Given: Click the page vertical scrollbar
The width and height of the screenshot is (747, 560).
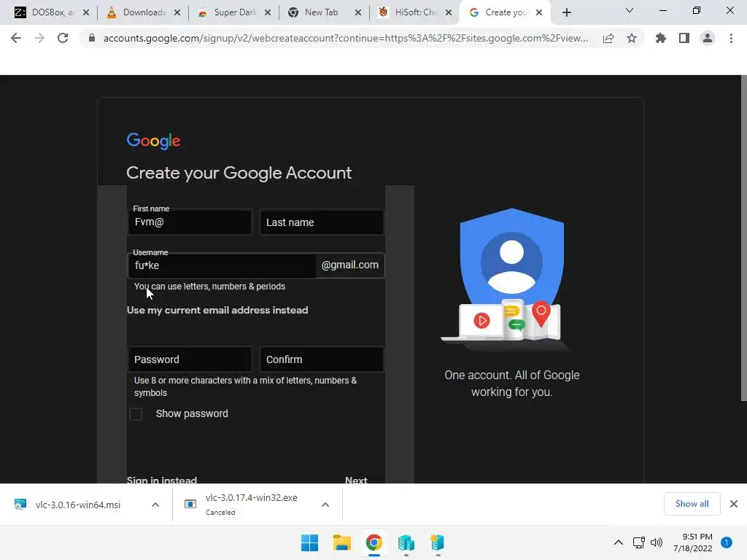Looking at the screenshot, I should click(743, 238).
